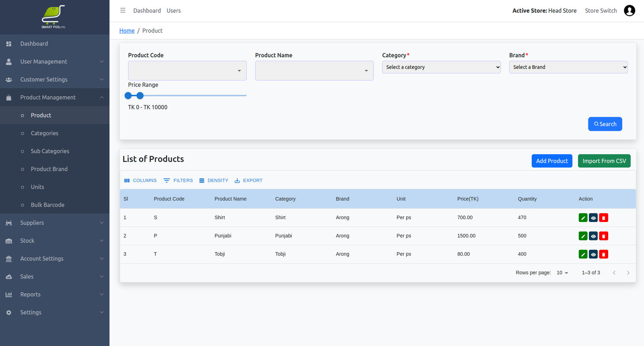Open the COLUMNS table tool
Screen dimensions: 644x346
tap(140, 180)
